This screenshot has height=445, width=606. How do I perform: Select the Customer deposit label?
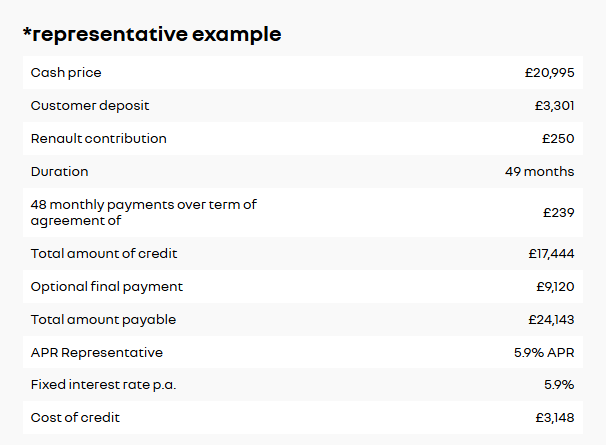click(90, 106)
